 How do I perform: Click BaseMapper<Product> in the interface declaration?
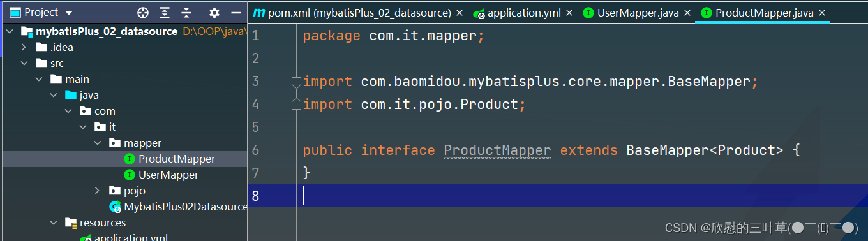pos(705,150)
